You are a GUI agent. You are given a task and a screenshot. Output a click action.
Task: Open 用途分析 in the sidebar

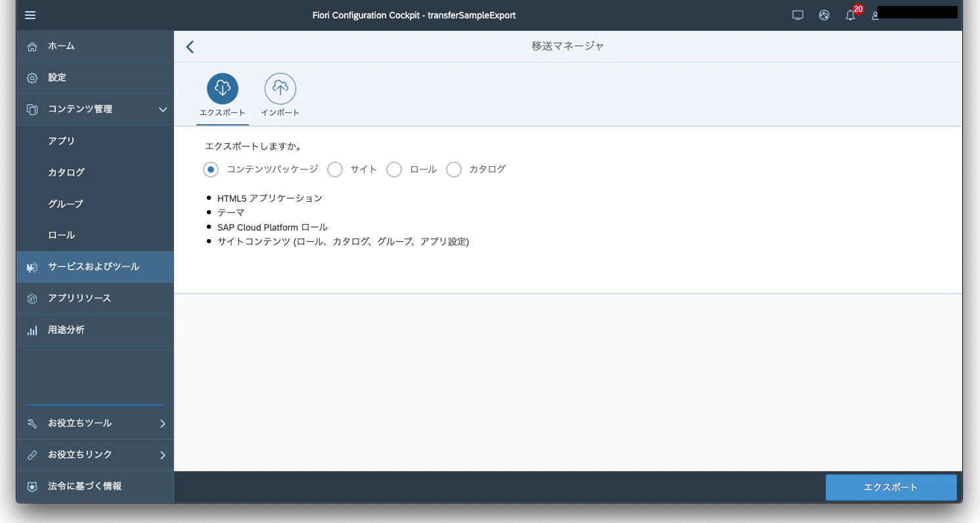tap(95, 330)
